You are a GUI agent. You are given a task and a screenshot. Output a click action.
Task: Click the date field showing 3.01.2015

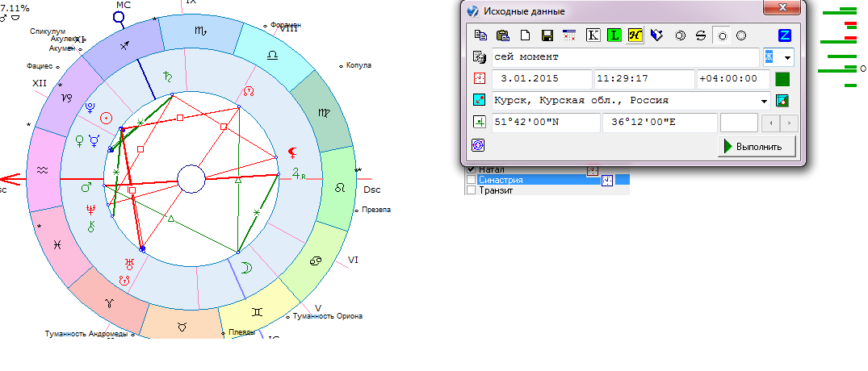541,79
